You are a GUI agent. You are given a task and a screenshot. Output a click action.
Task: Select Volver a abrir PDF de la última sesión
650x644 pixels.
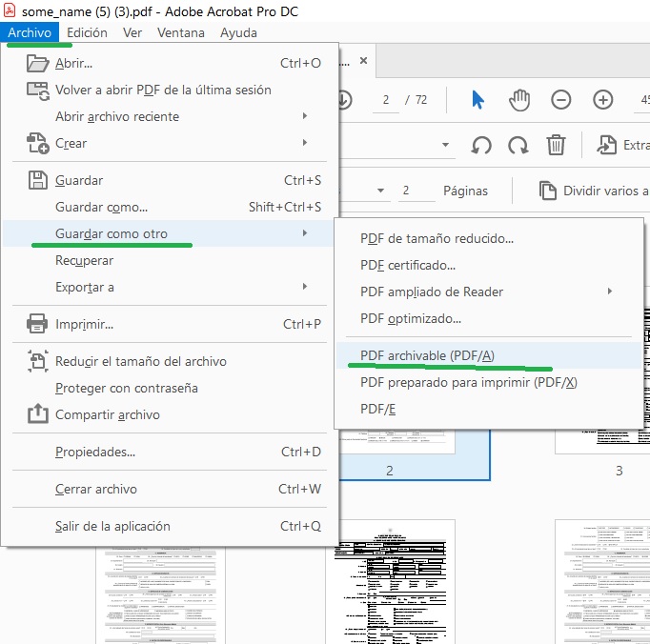(170, 90)
